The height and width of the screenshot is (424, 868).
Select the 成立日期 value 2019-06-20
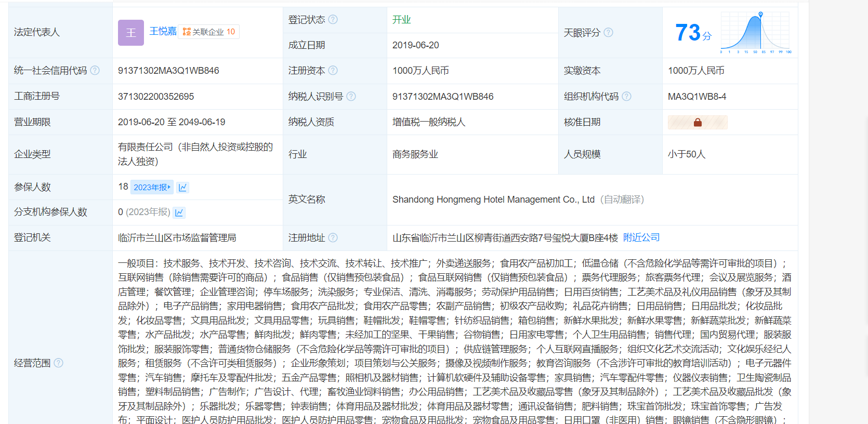point(416,45)
